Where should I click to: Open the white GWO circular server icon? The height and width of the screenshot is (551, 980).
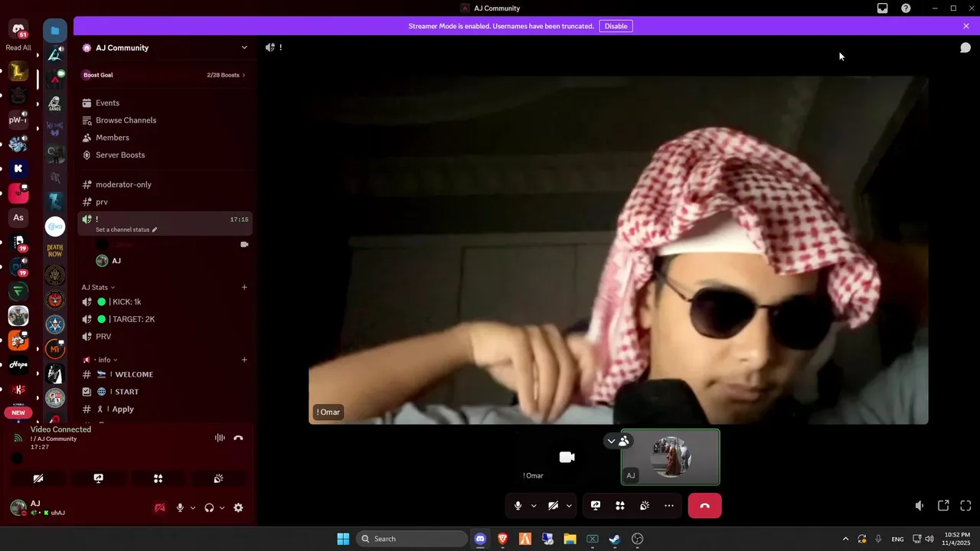55,227
